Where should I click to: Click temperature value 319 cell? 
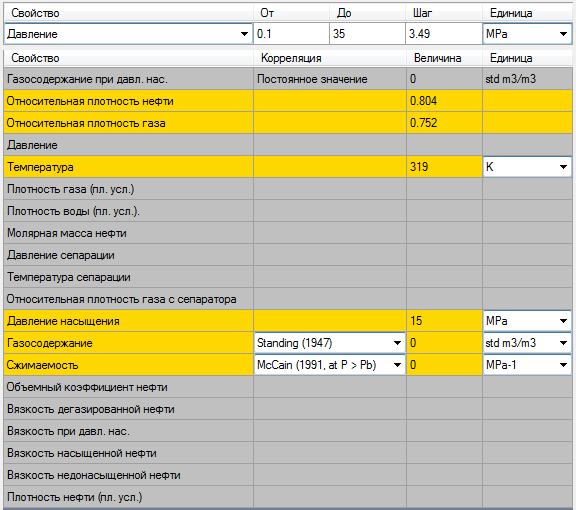click(x=444, y=167)
